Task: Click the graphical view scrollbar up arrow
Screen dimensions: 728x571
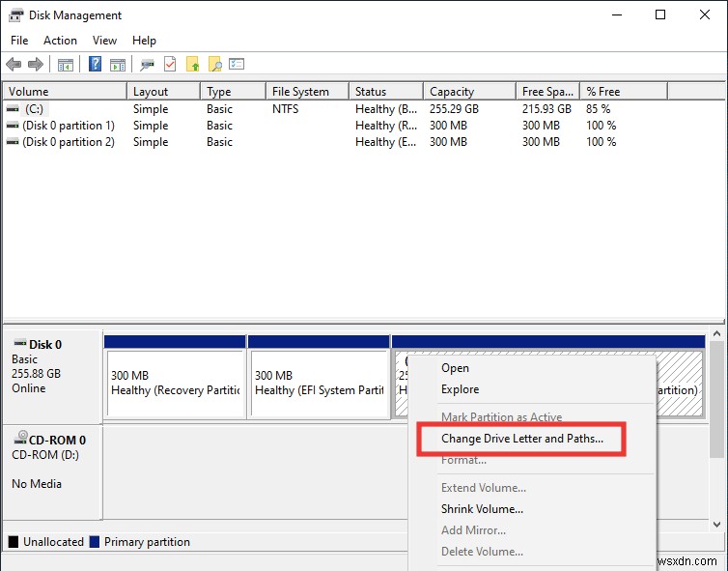Action: tap(716, 333)
